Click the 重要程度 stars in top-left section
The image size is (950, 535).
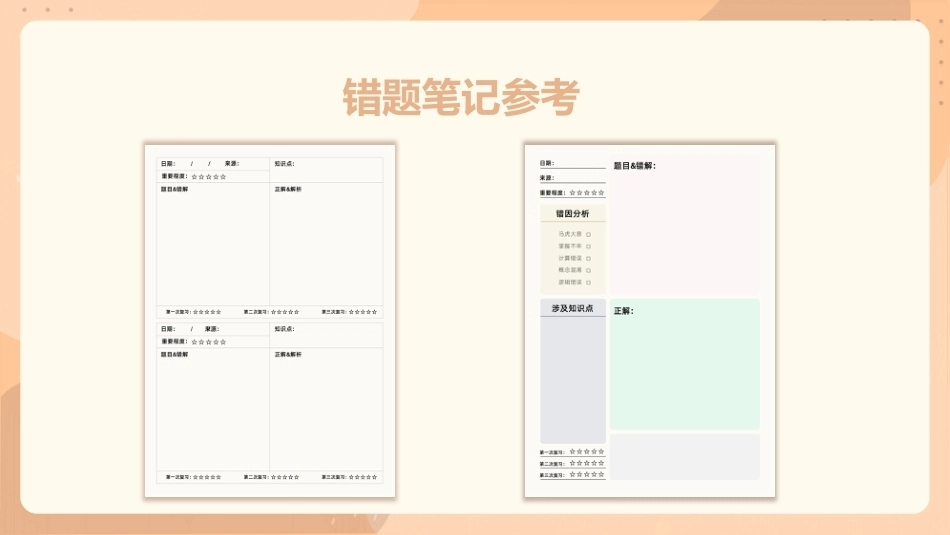click(208, 177)
